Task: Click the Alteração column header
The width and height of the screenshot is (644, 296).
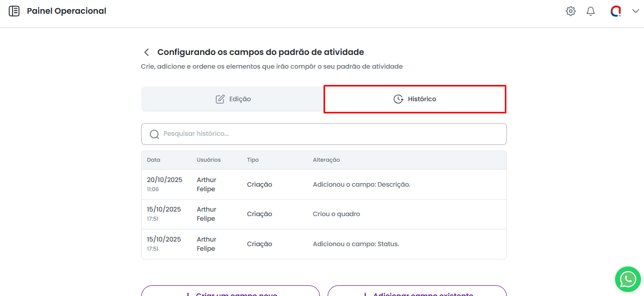Action: [326, 160]
